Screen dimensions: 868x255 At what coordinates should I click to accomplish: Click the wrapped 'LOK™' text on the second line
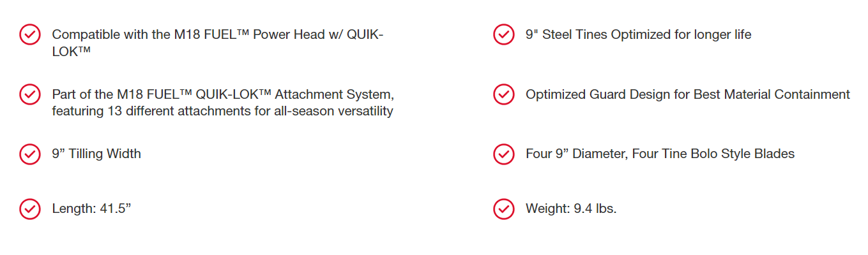tap(71, 51)
